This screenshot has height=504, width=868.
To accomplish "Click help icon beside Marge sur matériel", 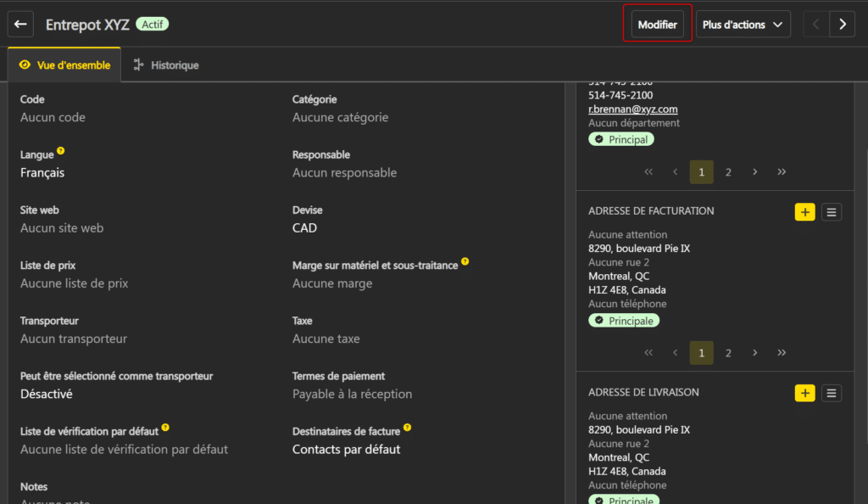I will [x=465, y=262].
